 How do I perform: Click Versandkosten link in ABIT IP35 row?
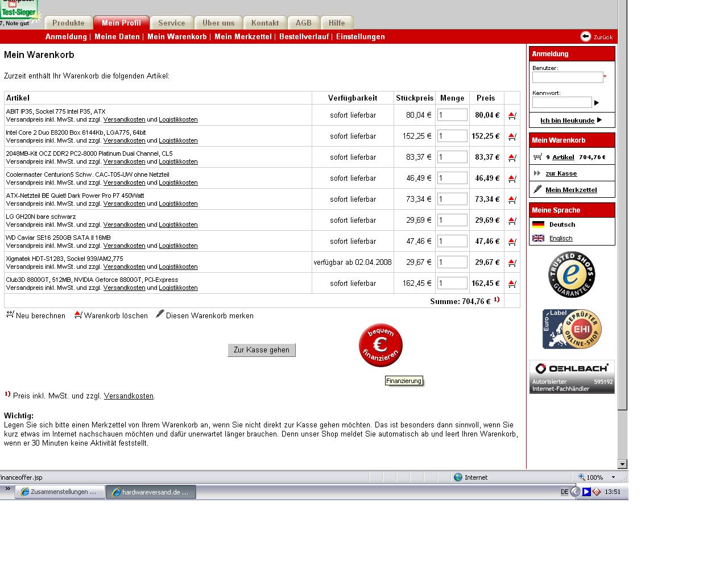pos(124,119)
